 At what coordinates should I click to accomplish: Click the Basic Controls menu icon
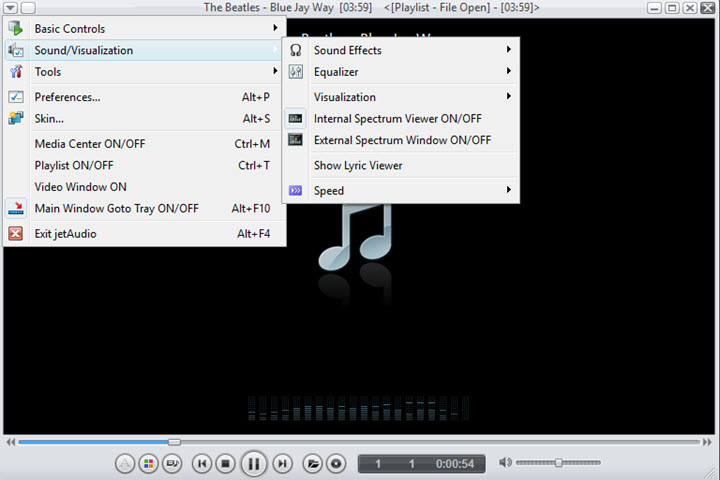[x=16, y=28]
